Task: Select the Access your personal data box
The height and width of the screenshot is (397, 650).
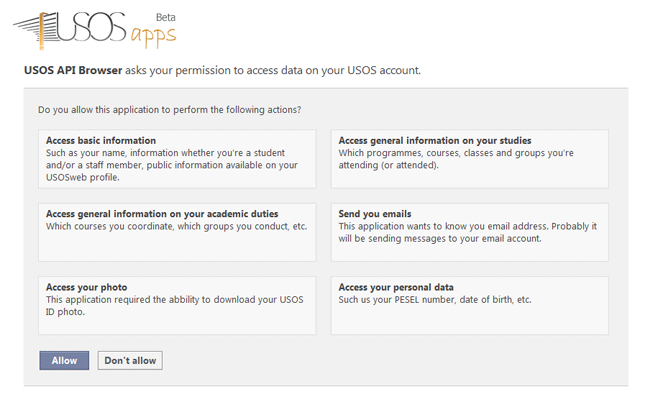Action: [x=470, y=306]
